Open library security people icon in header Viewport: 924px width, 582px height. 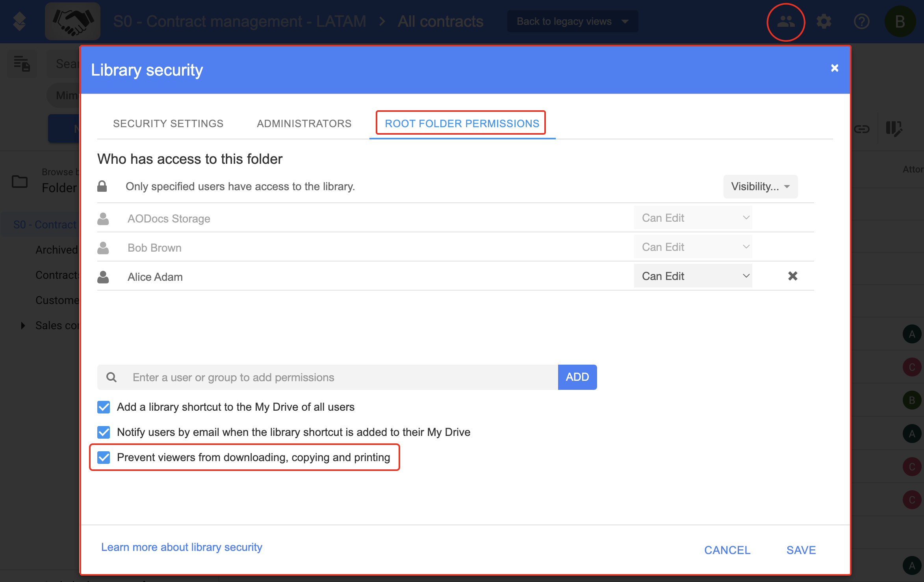[x=786, y=22]
